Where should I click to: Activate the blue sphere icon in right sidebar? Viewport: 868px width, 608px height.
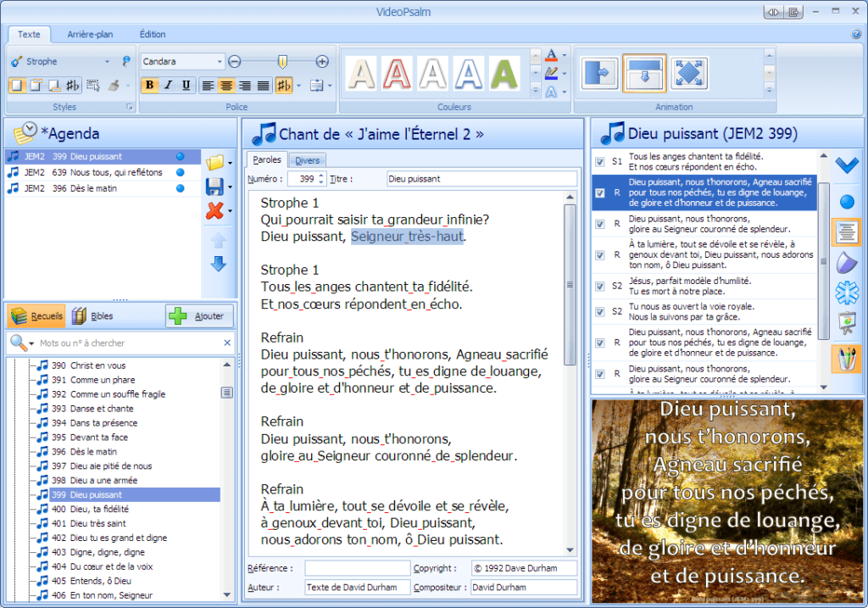click(847, 201)
